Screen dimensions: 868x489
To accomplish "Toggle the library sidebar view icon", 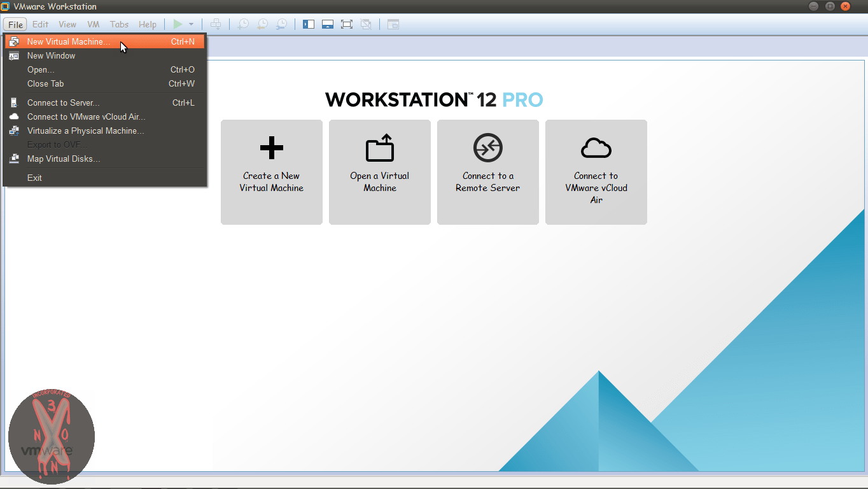I will tap(309, 24).
